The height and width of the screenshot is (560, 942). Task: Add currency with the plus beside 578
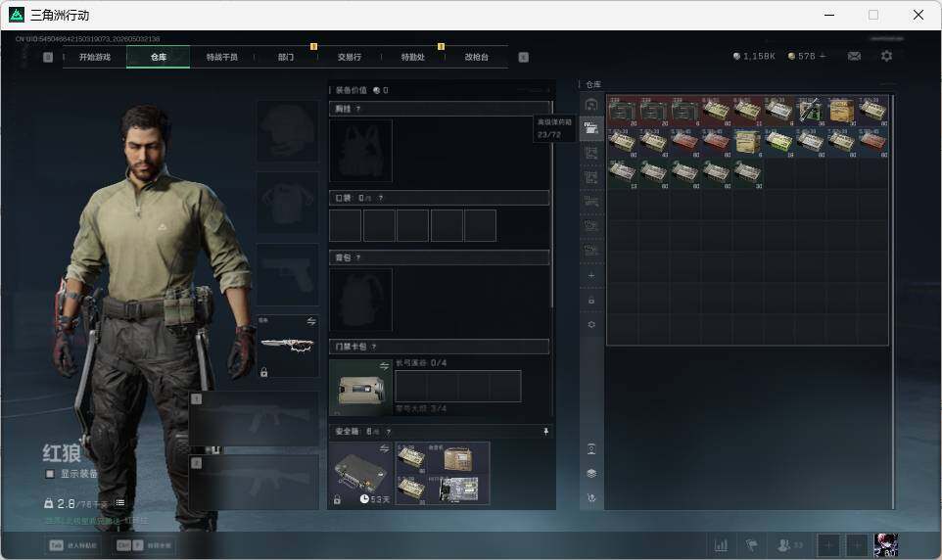pos(823,56)
